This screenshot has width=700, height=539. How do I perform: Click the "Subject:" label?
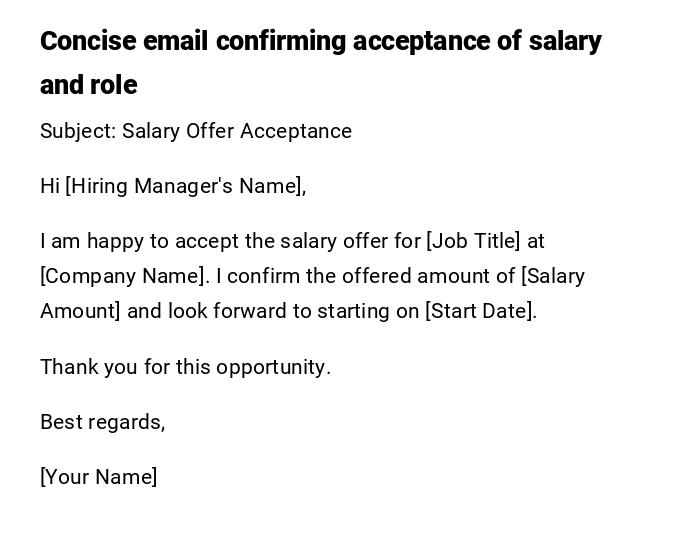click(78, 131)
